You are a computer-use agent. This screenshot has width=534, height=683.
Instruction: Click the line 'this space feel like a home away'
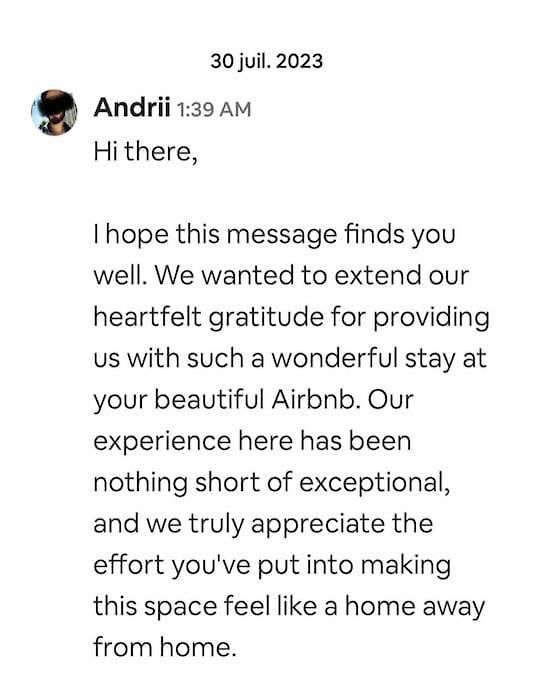pos(289,606)
